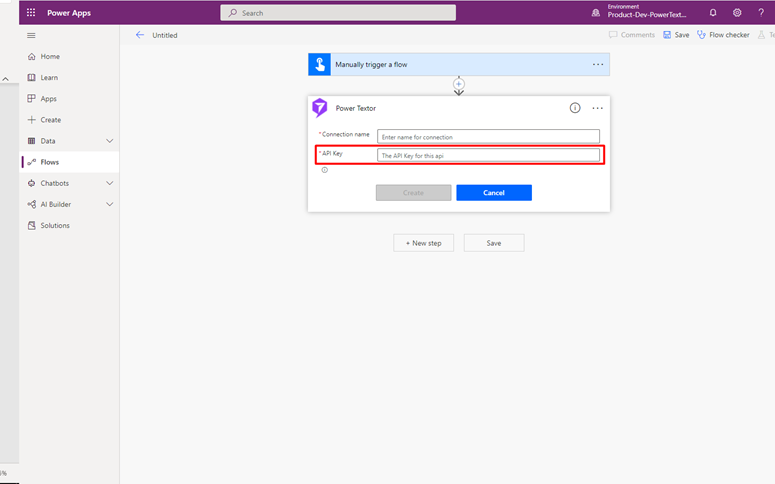The image size is (775, 484).
Task: Open the trigger card ellipsis menu
Action: coord(598,64)
